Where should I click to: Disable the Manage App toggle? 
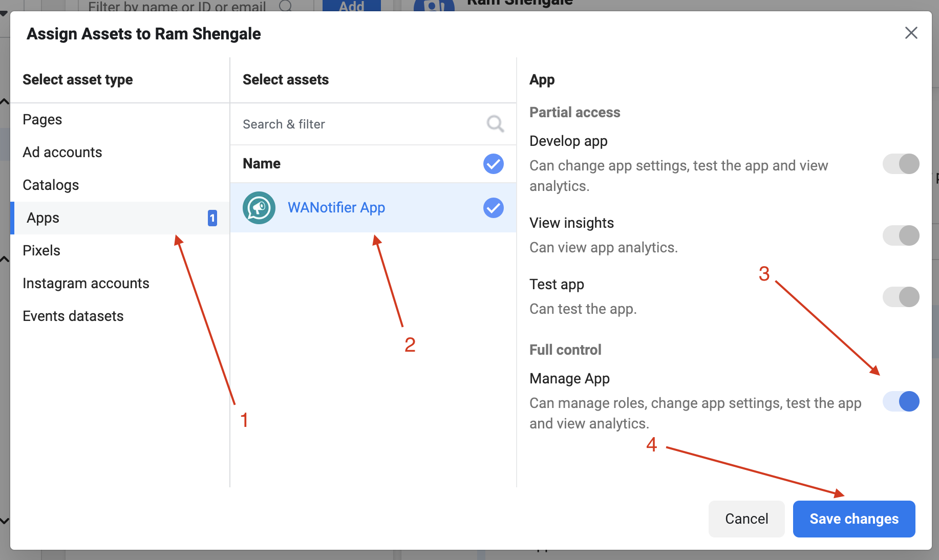901,401
